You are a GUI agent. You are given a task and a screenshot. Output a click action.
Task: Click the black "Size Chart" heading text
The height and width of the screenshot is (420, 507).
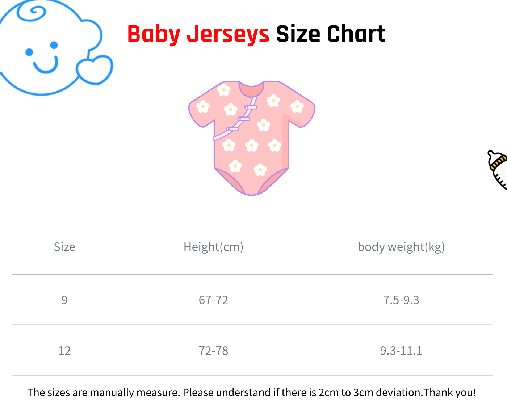pos(330,34)
